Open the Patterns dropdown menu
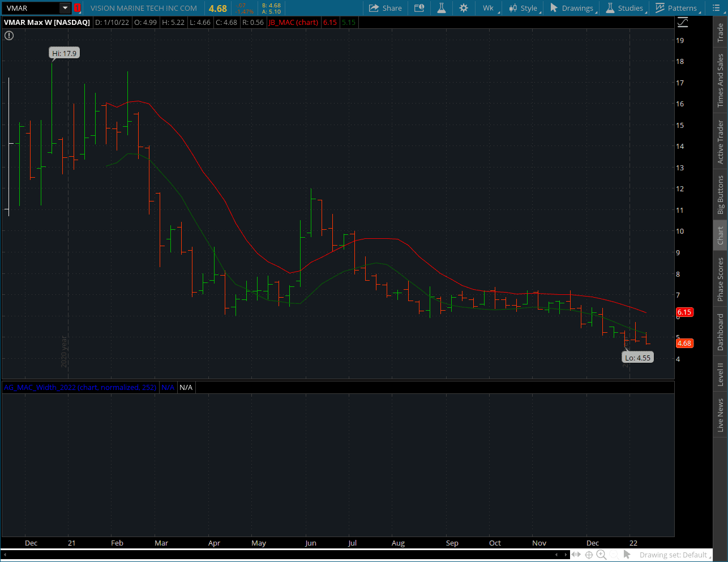The image size is (728, 562). tap(677, 8)
